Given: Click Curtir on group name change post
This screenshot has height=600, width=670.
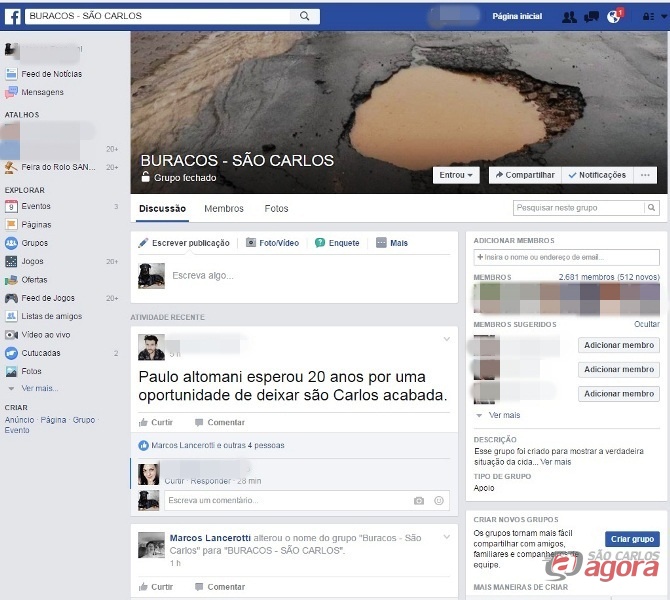Looking at the screenshot, I should (156, 587).
